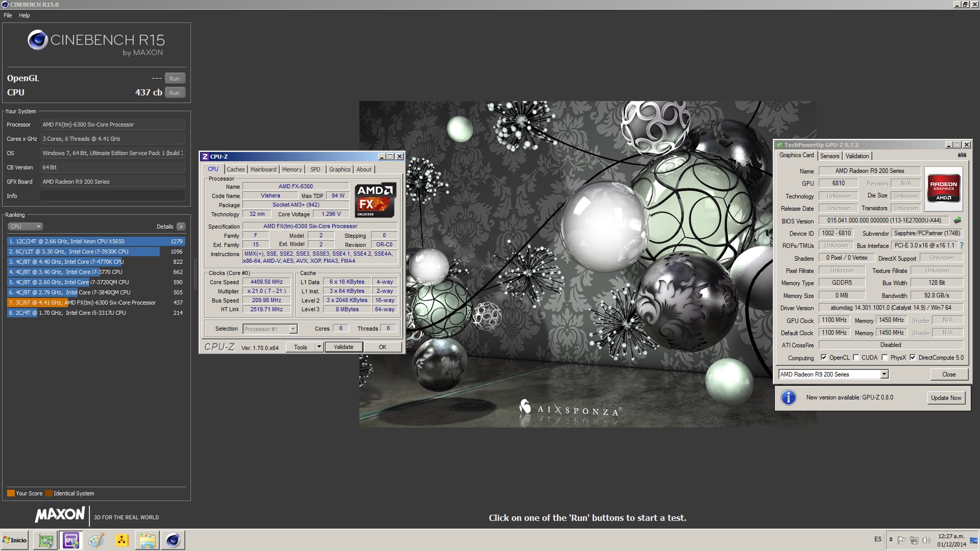Click the Show desktop icon in tray
Screen dimensions: 980x551
[x=974, y=540]
